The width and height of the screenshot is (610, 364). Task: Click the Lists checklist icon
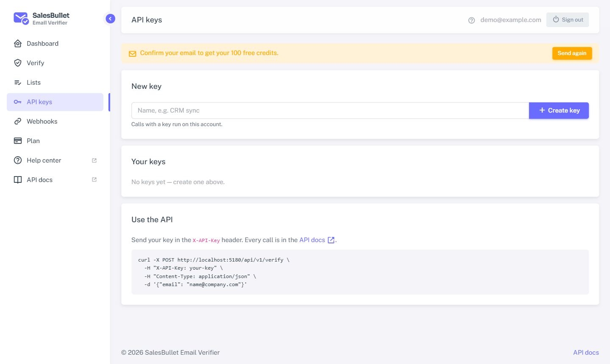[x=18, y=83]
